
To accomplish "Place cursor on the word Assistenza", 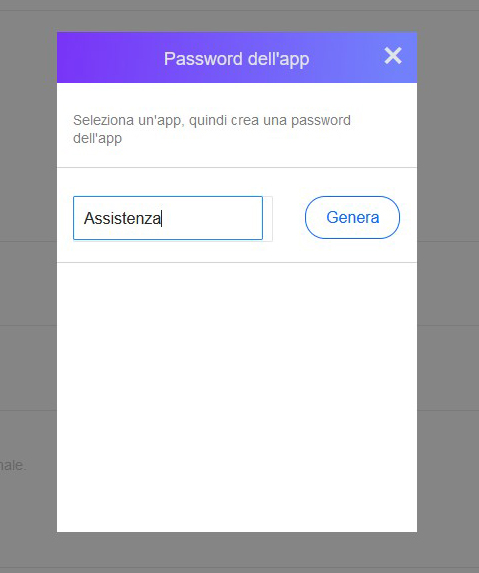I will 122,219.
